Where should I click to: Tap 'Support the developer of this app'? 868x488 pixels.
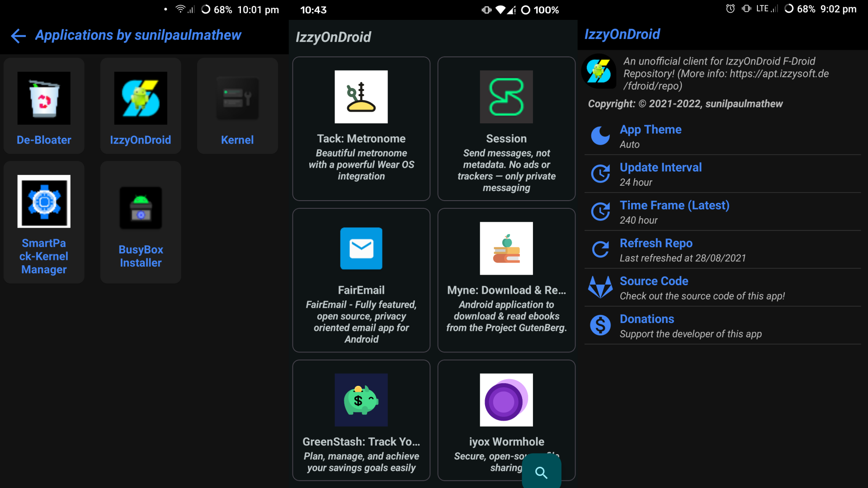click(690, 334)
